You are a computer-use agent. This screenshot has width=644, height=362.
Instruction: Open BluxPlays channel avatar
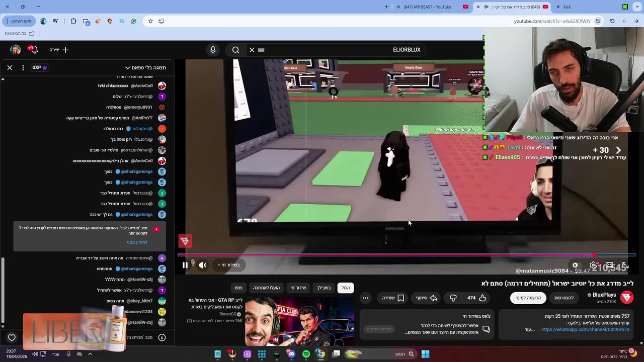(626, 298)
